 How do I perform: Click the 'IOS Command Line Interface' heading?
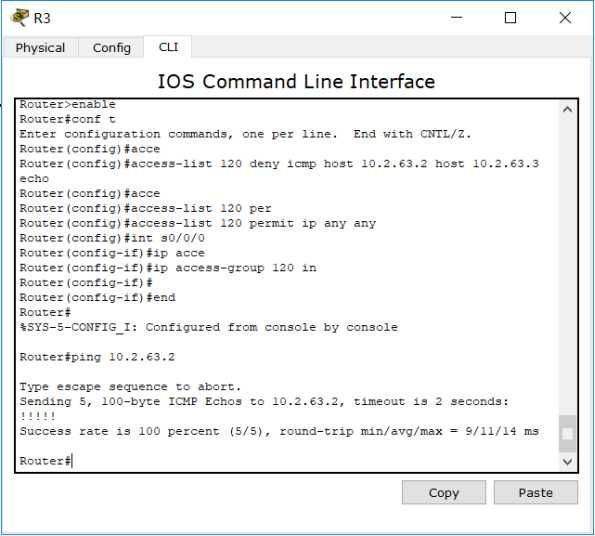pos(296,82)
